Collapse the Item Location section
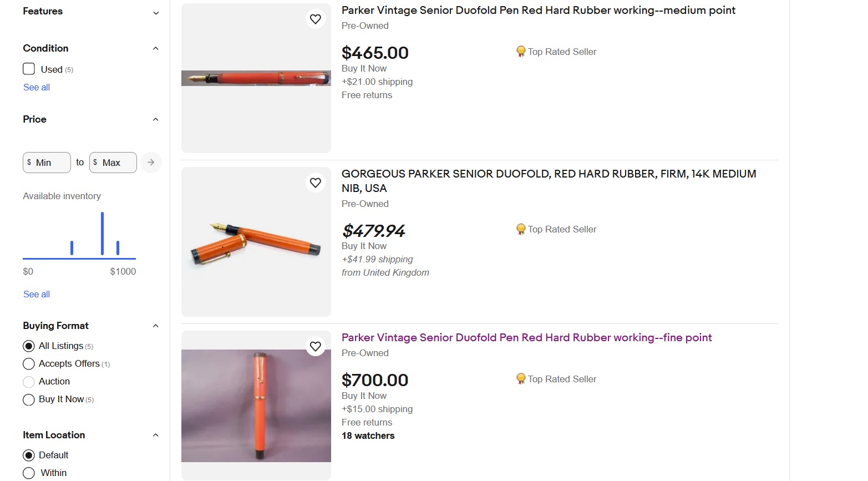 pos(156,435)
